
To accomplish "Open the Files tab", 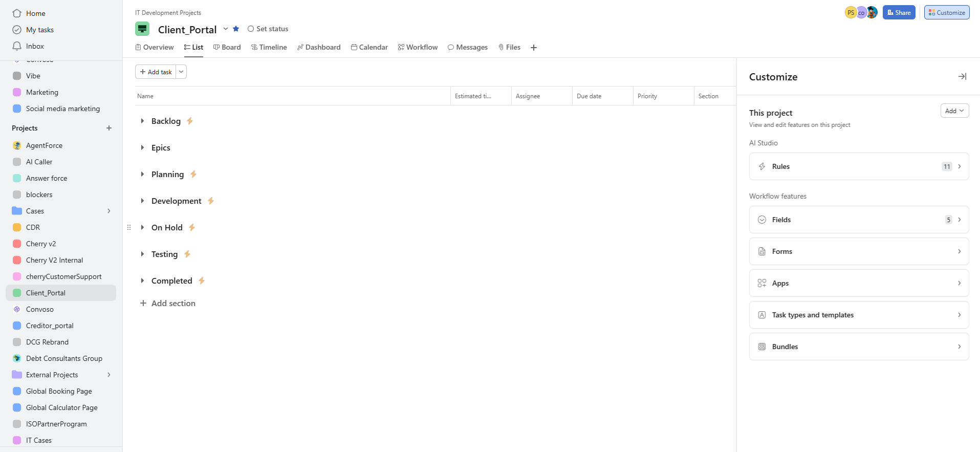I will (510, 47).
